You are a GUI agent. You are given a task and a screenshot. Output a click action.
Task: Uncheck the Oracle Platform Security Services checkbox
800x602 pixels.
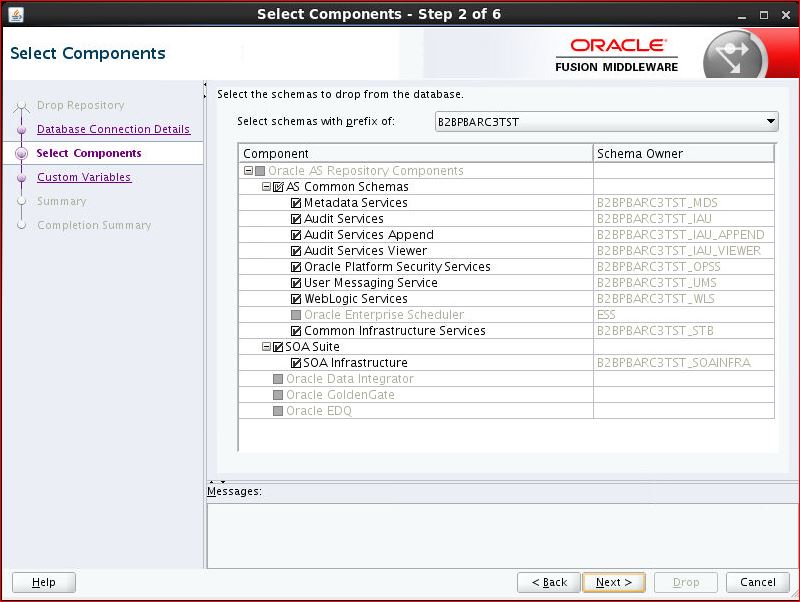296,267
